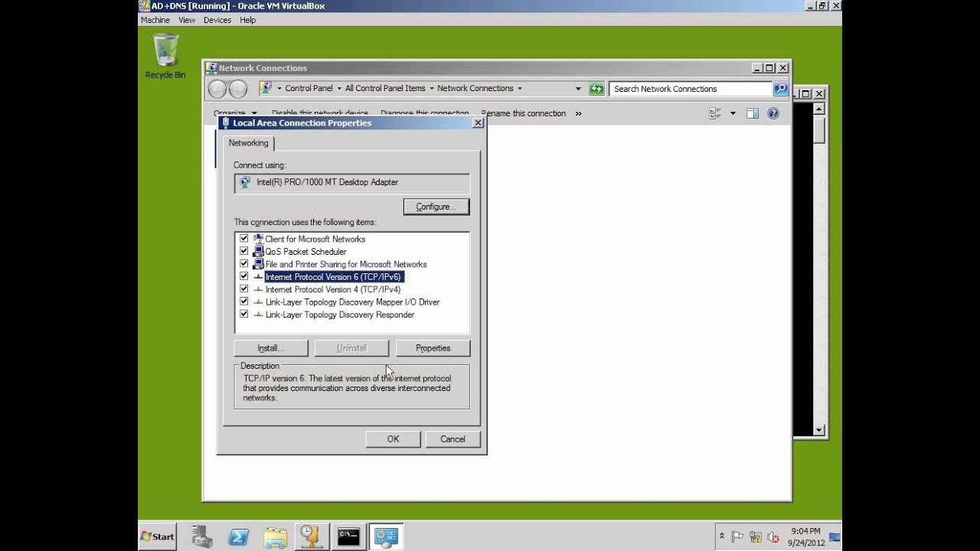
Task: Click the clock-and-key taskbar icon
Action: tap(311, 536)
